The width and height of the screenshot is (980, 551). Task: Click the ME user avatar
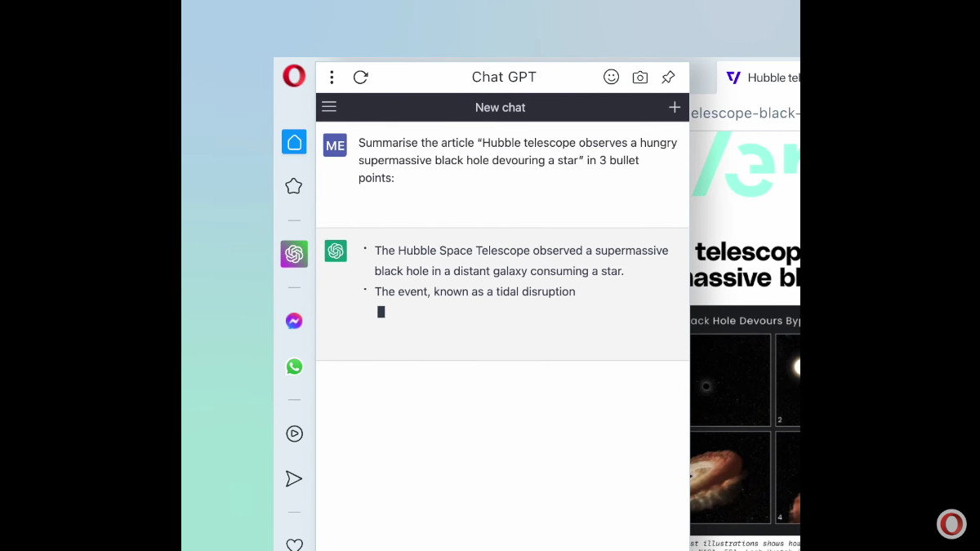coord(335,145)
